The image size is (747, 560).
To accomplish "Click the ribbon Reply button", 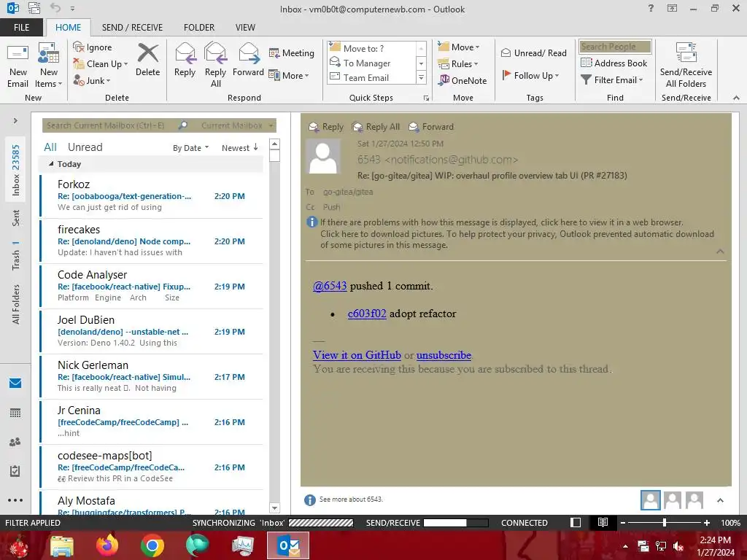I will (x=185, y=60).
